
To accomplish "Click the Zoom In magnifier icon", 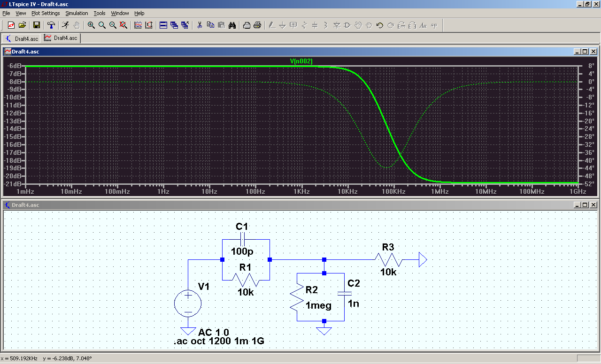I will pos(91,25).
